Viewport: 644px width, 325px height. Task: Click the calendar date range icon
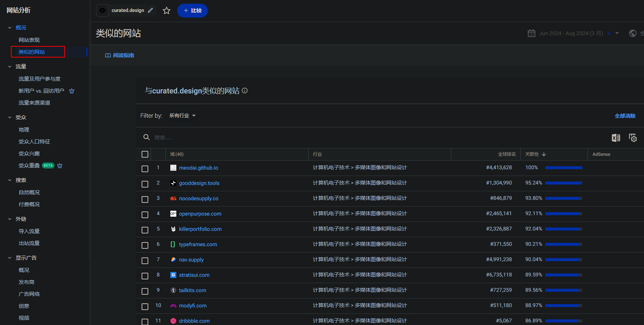click(531, 33)
